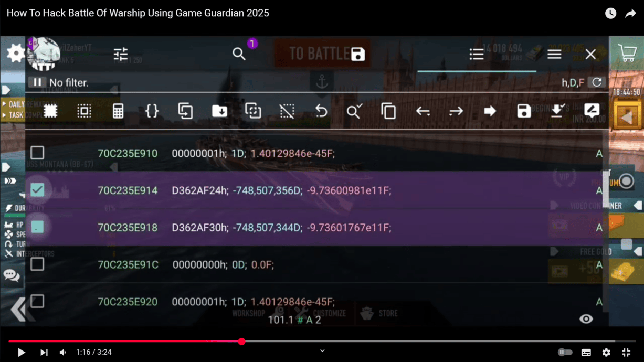
Task: Play the YouTube video
Action: (x=22, y=353)
